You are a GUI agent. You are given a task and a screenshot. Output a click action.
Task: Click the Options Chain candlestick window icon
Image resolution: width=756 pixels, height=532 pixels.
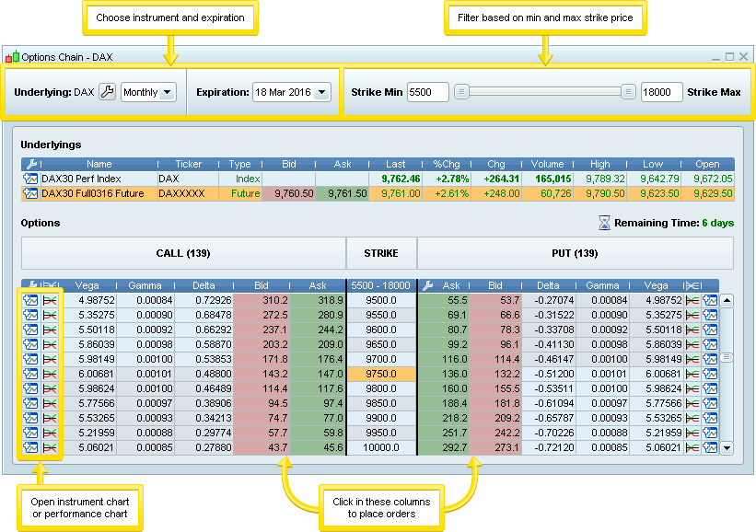pos(13,57)
